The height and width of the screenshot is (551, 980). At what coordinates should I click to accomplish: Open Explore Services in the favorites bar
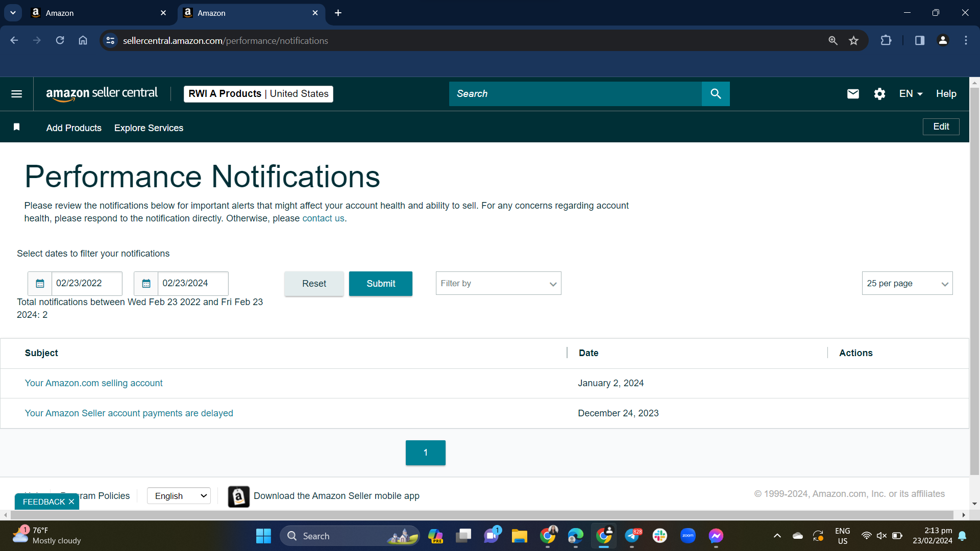tap(149, 128)
